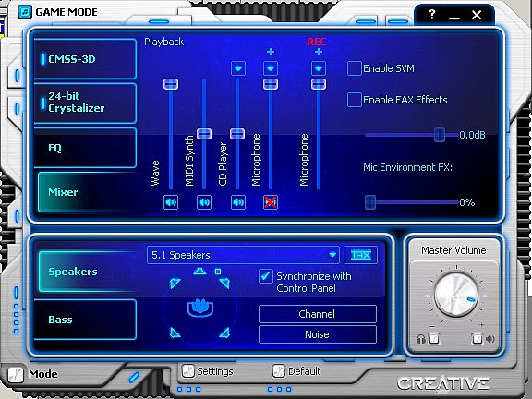Expand the CD Player source dropdown arrow

(x=238, y=68)
